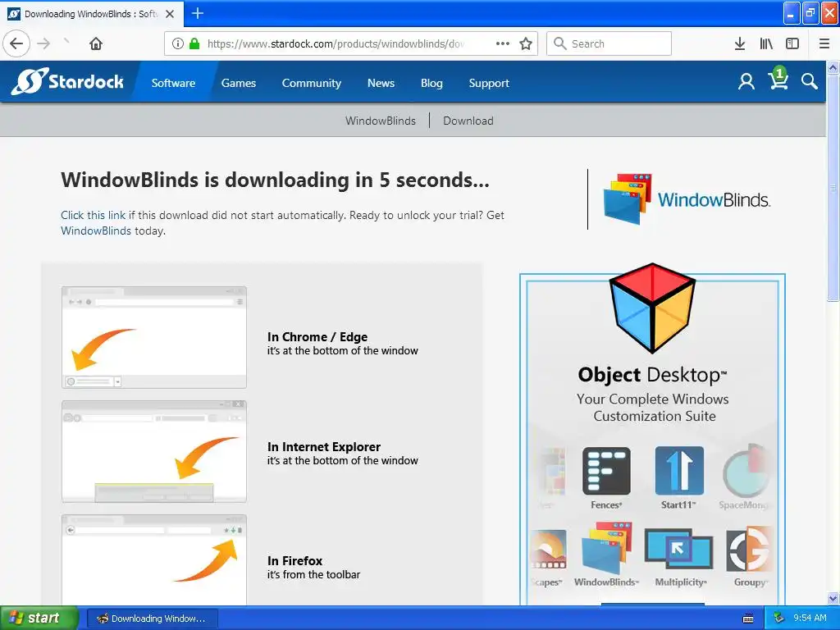Click the system tray icon beside the clock

click(779, 619)
